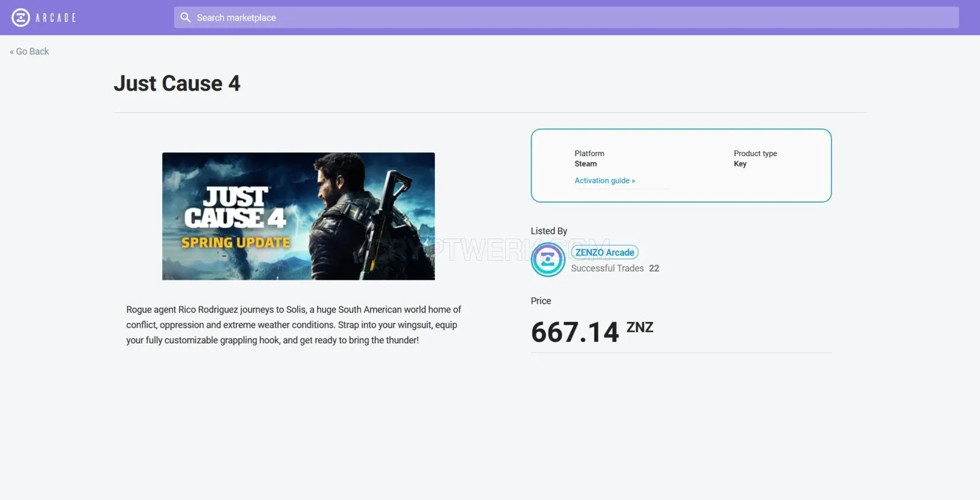Click the Just Cause 4 page title
Viewport: 980px width, 500px height.
(177, 83)
